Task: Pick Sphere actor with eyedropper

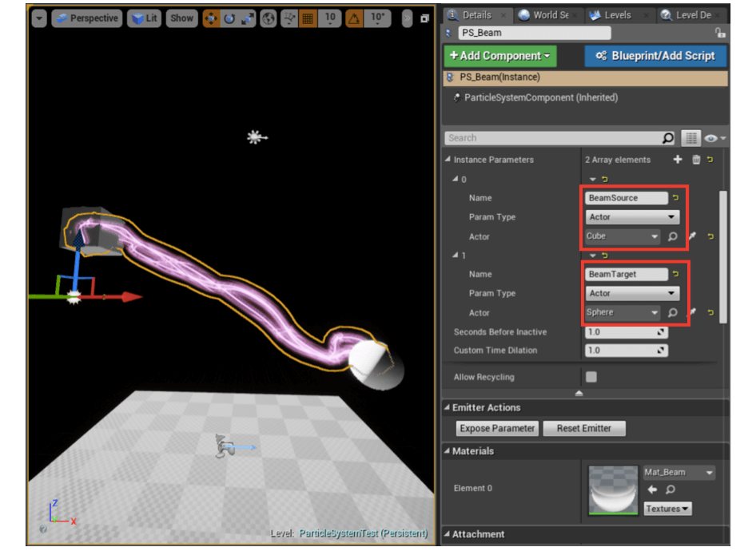Action: click(x=693, y=312)
